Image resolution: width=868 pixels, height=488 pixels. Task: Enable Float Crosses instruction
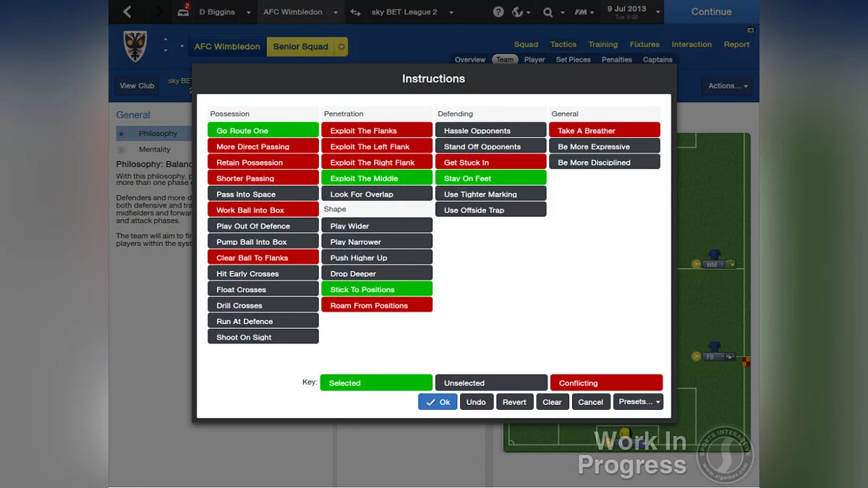click(x=263, y=289)
